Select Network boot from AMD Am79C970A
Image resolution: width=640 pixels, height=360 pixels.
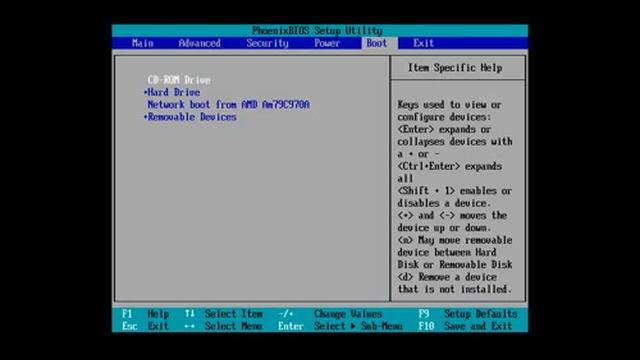tap(228, 104)
